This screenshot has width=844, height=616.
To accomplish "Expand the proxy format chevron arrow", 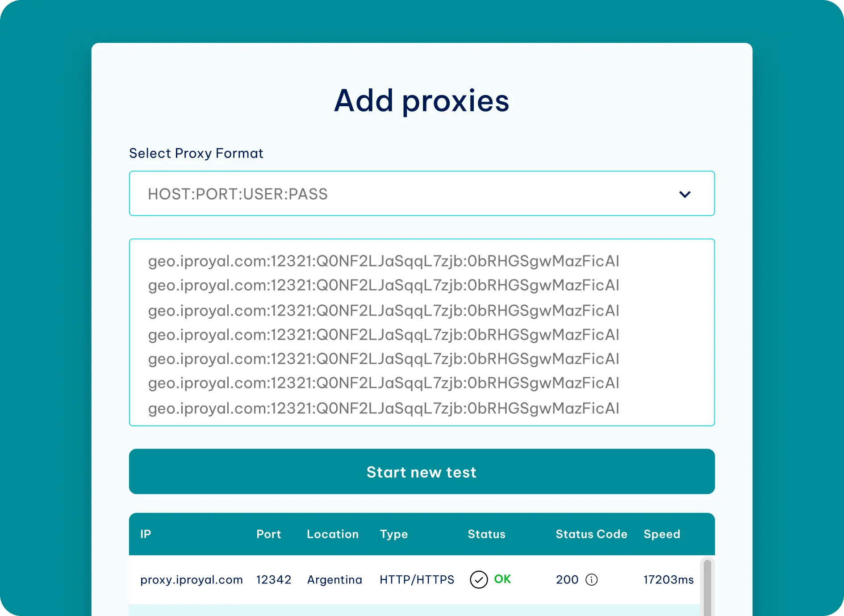I will (x=685, y=194).
